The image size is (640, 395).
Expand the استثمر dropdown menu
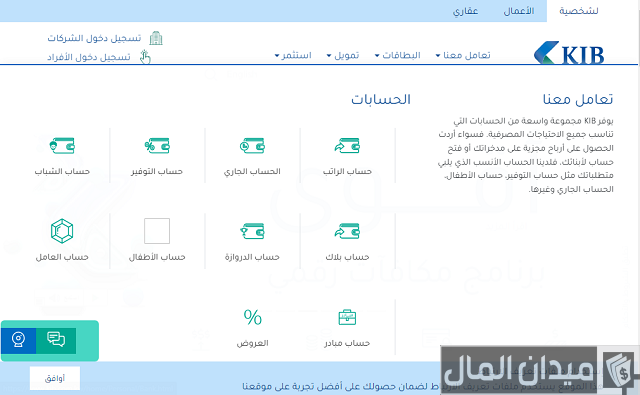tap(293, 55)
